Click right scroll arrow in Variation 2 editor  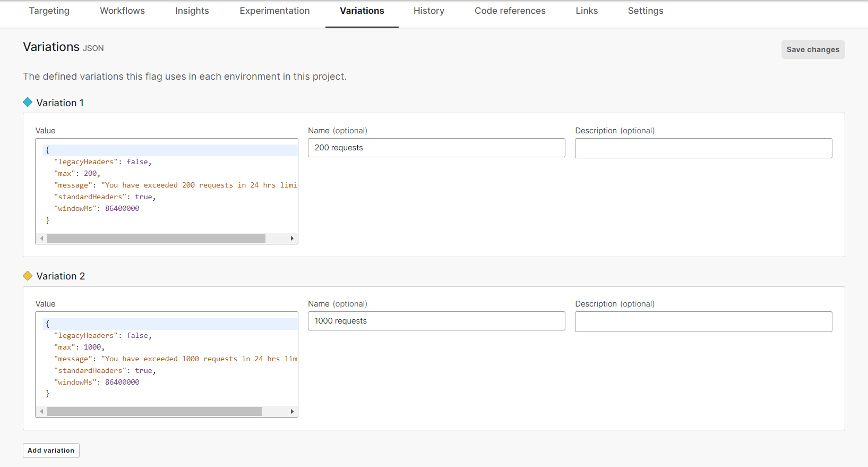pos(292,412)
